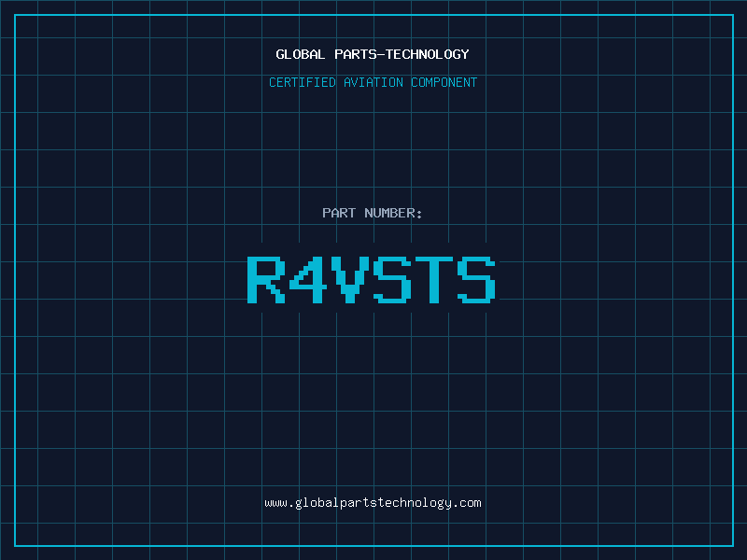Click the GLOBAL PARTS-TECHNOLOGY company heading
The width and height of the screenshot is (747, 560).
373,54
